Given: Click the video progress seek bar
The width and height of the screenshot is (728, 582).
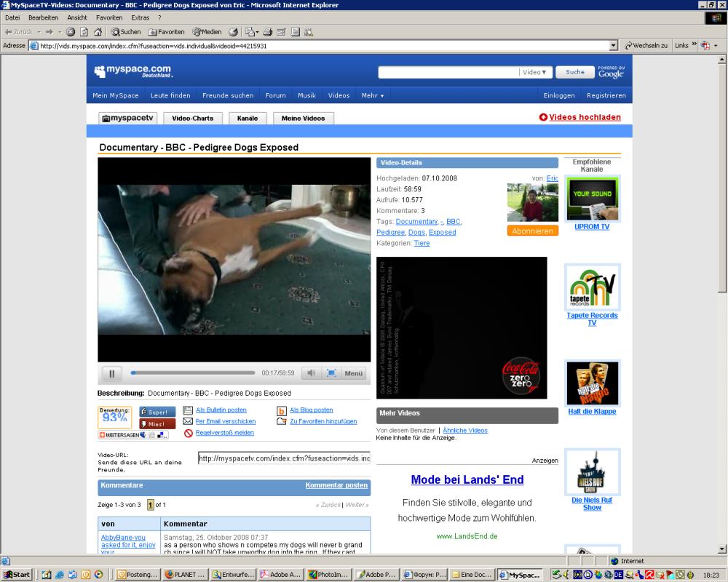Looking at the screenshot, I should click(192, 373).
